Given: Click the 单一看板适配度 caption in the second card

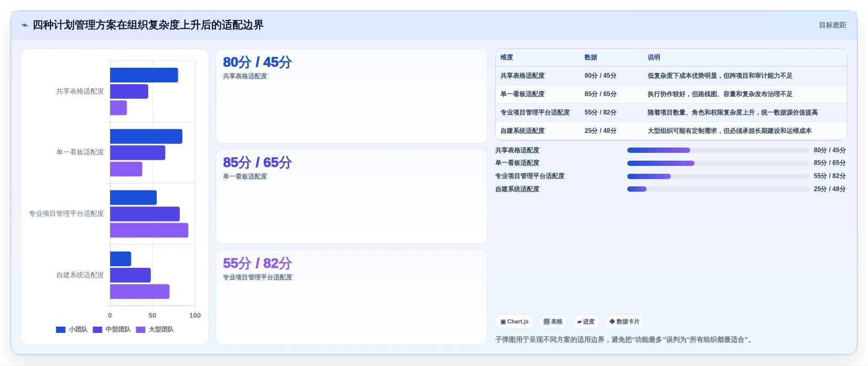Looking at the screenshot, I should 245,177.
